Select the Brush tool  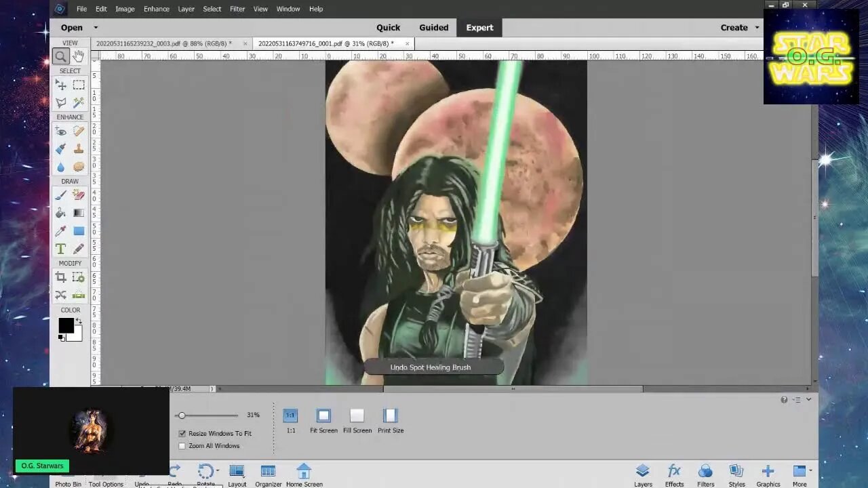tap(61, 196)
